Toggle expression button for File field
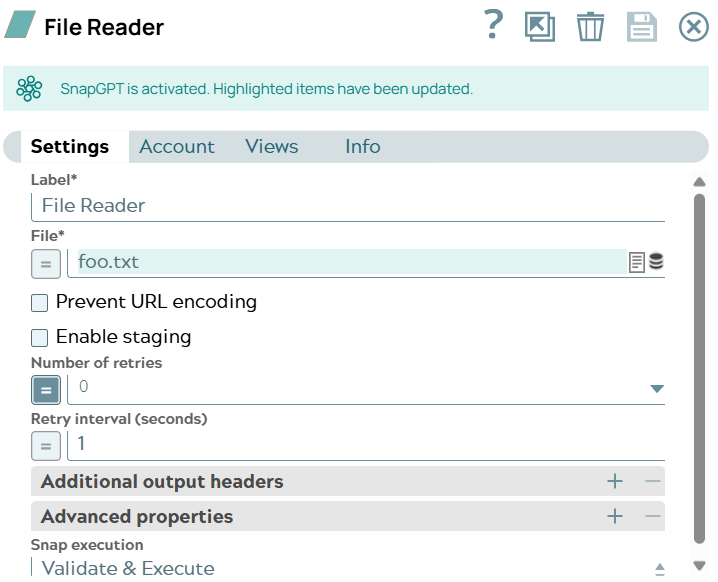 [45, 264]
